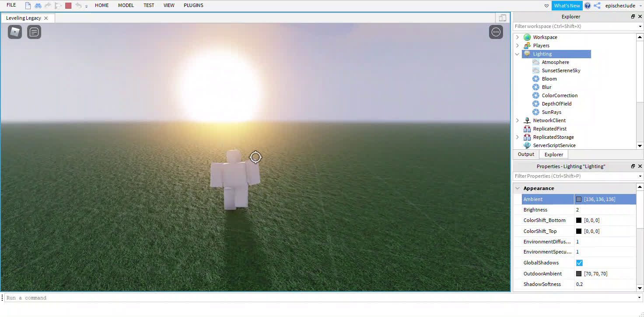Disable GlobalShadows in Lighting properties
Viewport: 644px width, 317px height.
point(579,262)
